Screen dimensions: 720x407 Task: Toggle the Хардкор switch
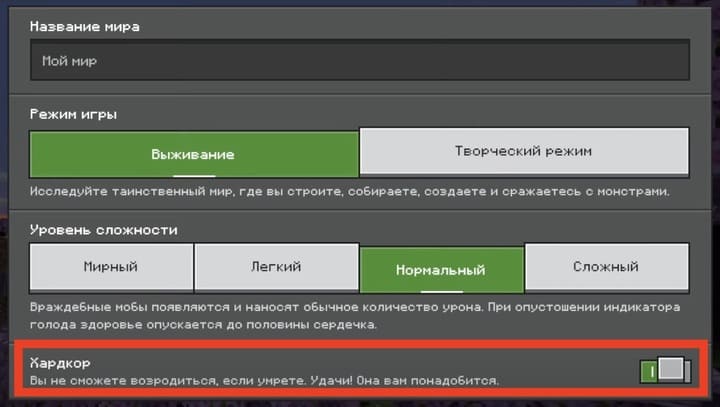pyautogui.click(x=665, y=370)
